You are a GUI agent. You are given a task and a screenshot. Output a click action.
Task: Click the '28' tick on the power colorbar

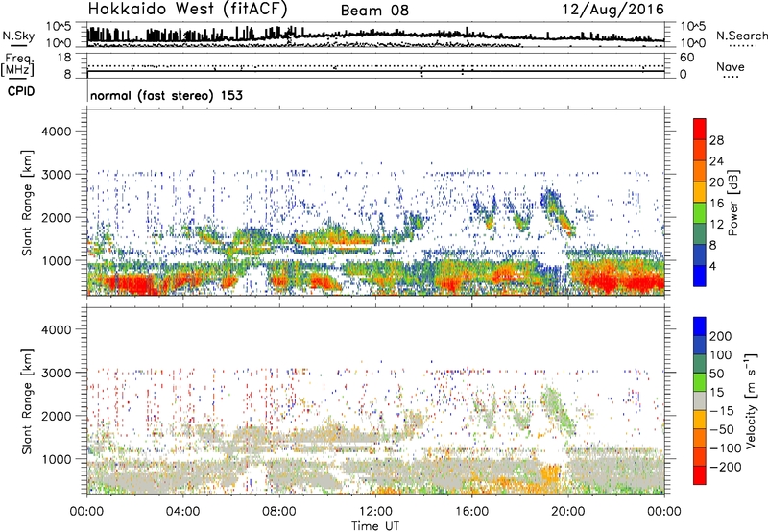(716, 140)
